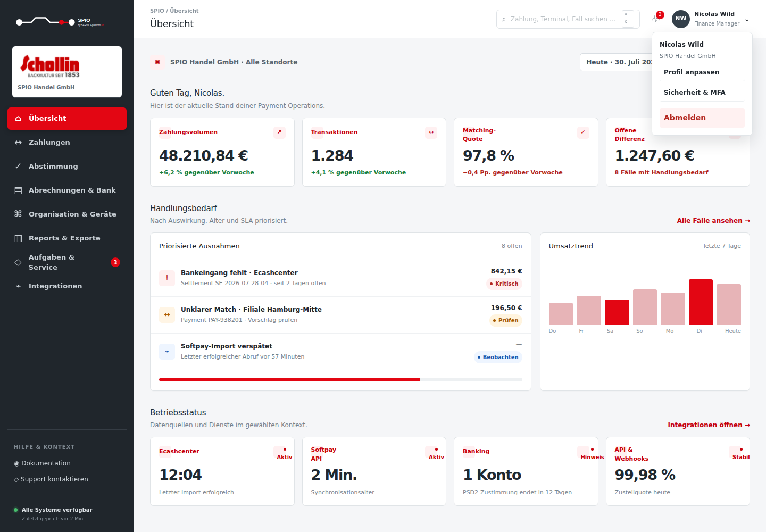The height and width of the screenshot is (532, 766).
Task: Open Alle Fälle ansehen link
Action: pyautogui.click(x=713, y=221)
